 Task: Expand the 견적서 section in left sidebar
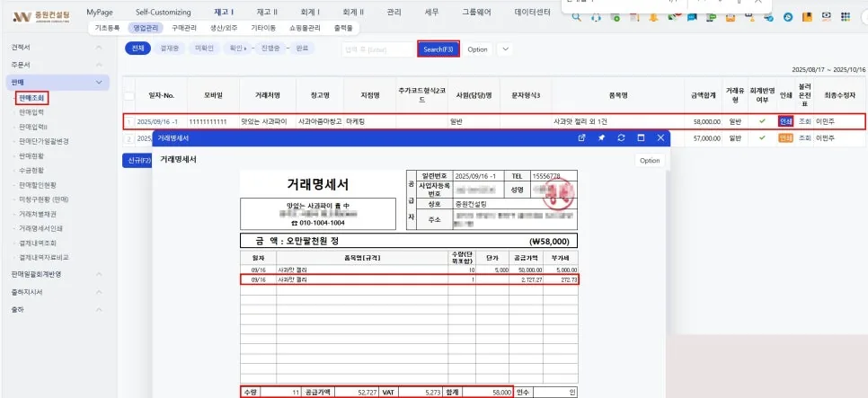point(99,48)
